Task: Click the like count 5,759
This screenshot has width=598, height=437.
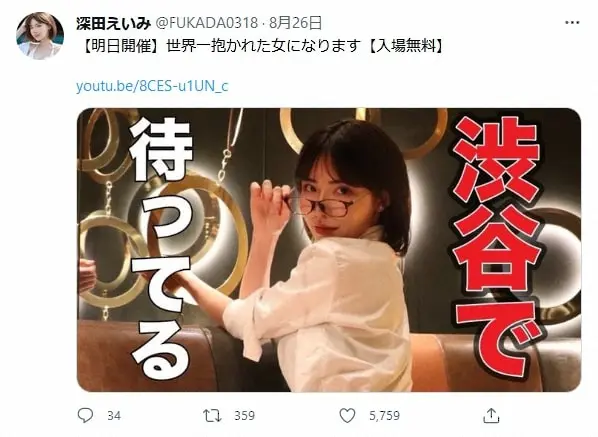Action: pos(384,416)
